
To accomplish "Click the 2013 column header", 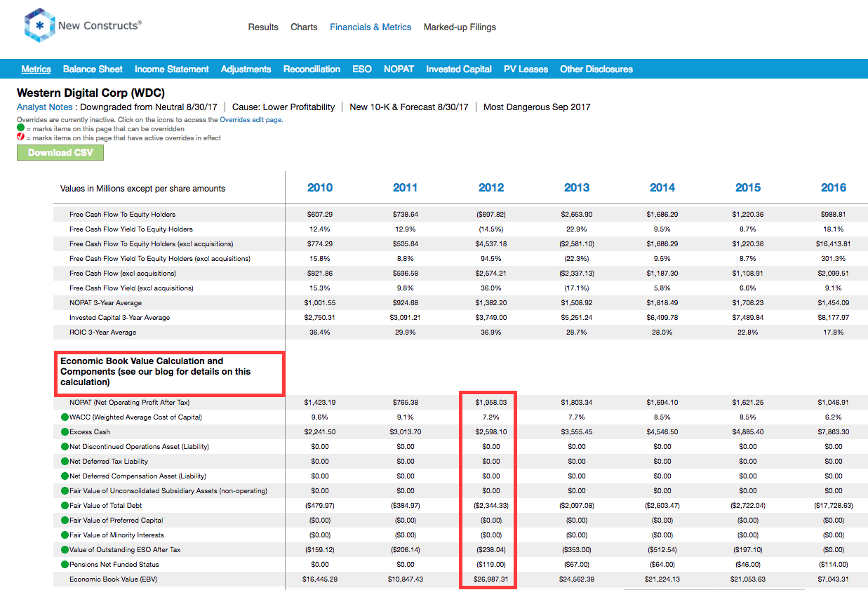I will 577,188.
